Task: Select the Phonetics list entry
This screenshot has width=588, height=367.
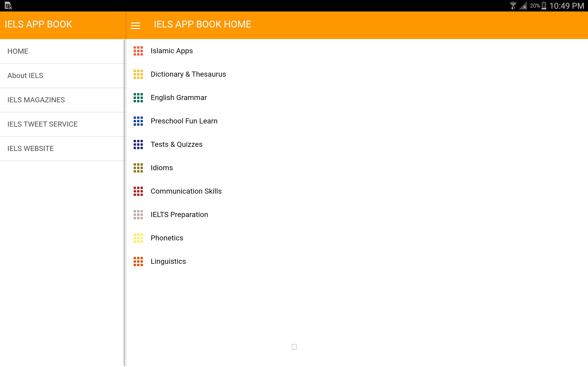Action: [x=167, y=238]
